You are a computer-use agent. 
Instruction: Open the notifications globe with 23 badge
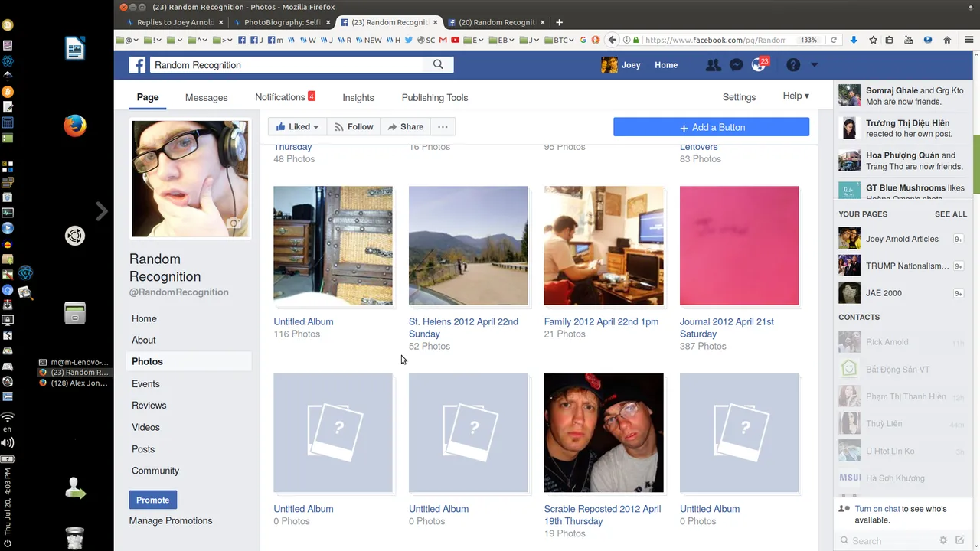tap(759, 65)
